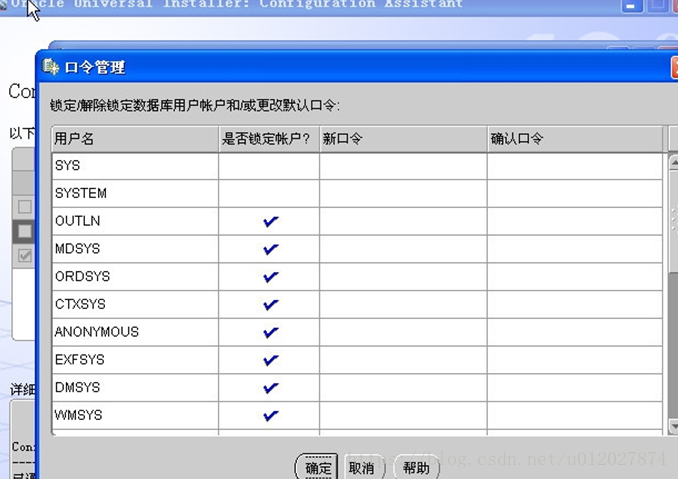Toggle lock cell for SYS account
Viewport: 678px width, 479px height.
269,166
